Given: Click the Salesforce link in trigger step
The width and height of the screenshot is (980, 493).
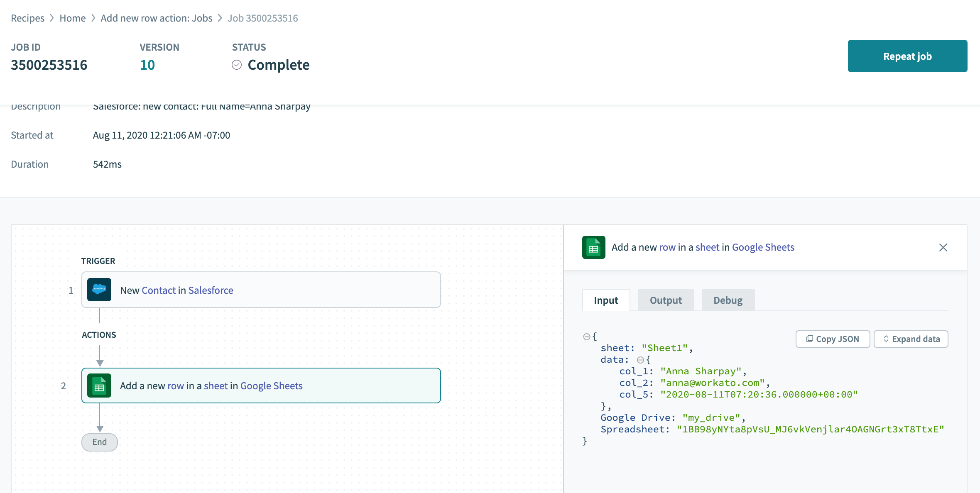Looking at the screenshot, I should click(x=211, y=290).
